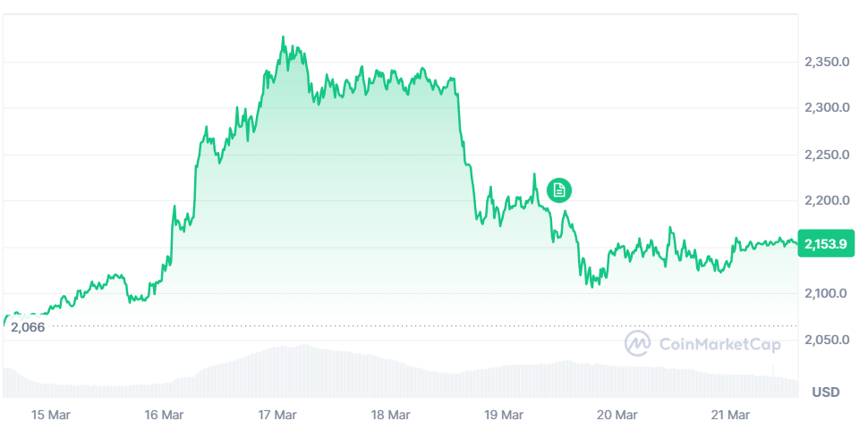The height and width of the screenshot is (421, 868).
Task: Click the CoinMarketCap watermark text
Action: tap(719, 344)
